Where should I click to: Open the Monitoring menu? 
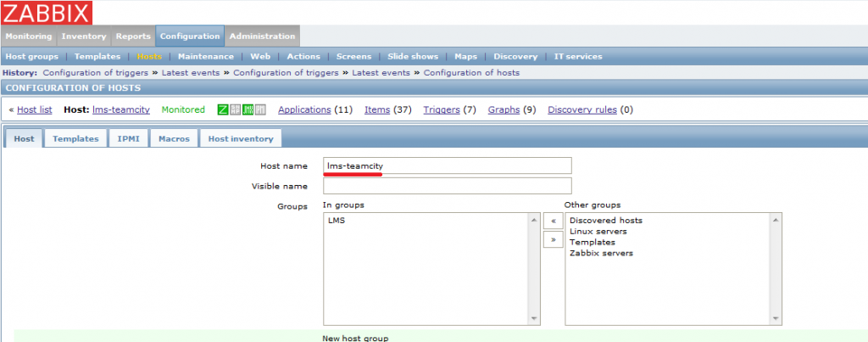[29, 36]
